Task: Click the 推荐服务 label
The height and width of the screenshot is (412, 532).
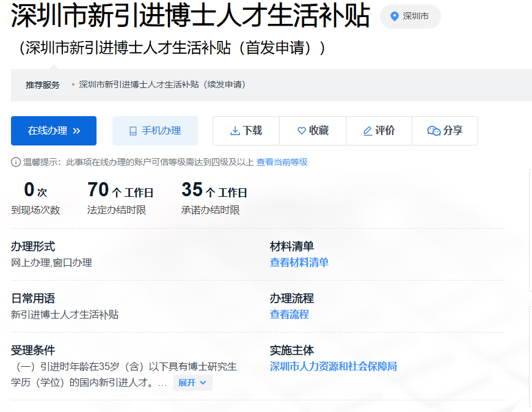Action: pyautogui.click(x=43, y=85)
